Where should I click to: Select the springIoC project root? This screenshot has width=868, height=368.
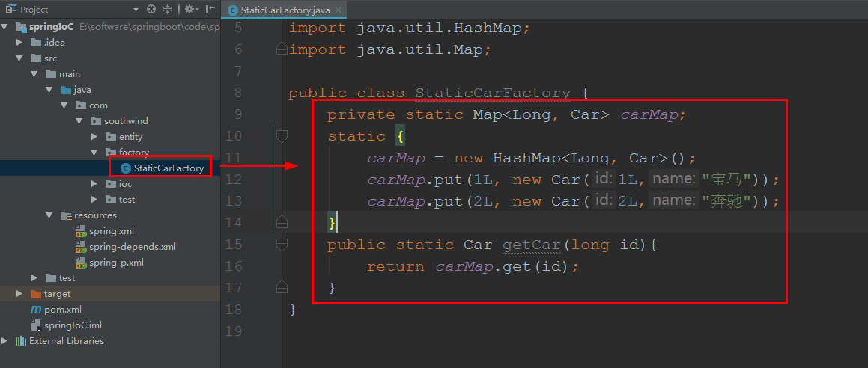click(x=52, y=26)
